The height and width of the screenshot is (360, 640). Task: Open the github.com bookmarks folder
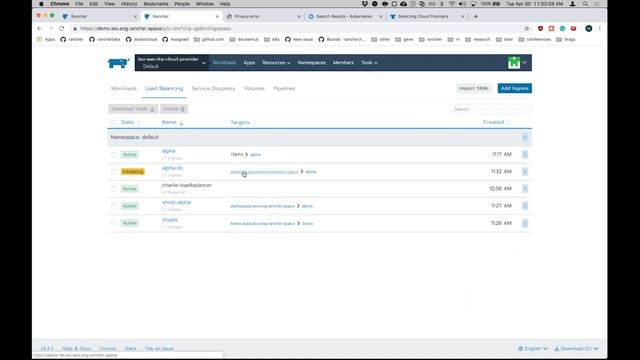(x=209, y=40)
